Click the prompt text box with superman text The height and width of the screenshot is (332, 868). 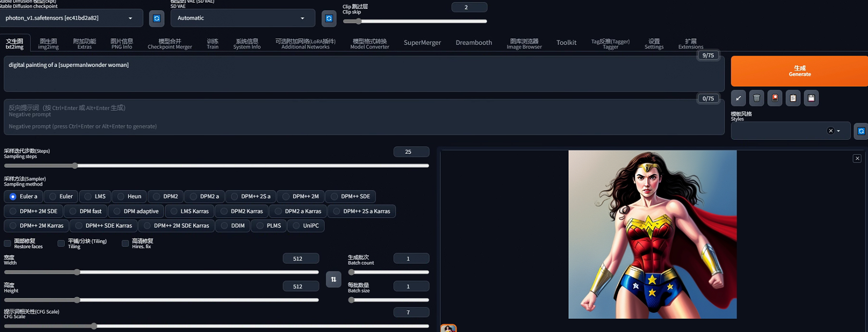pyautogui.click(x=364, y=74)
